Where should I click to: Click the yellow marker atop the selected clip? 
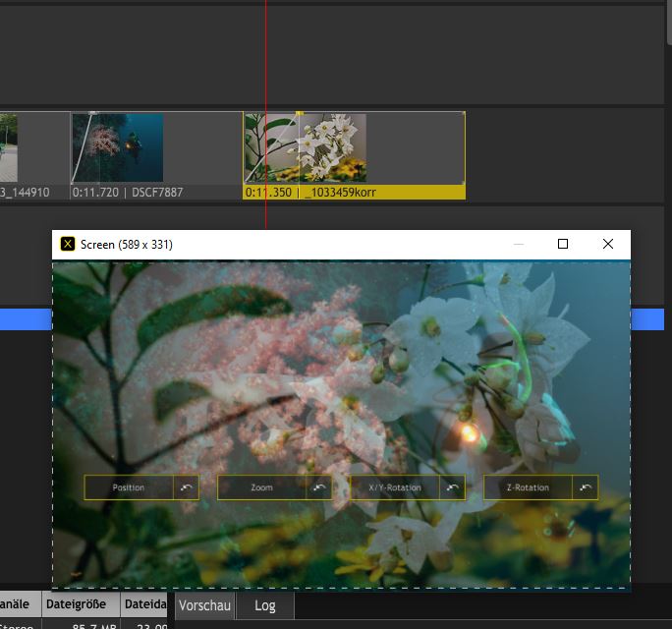click(300, 114)
